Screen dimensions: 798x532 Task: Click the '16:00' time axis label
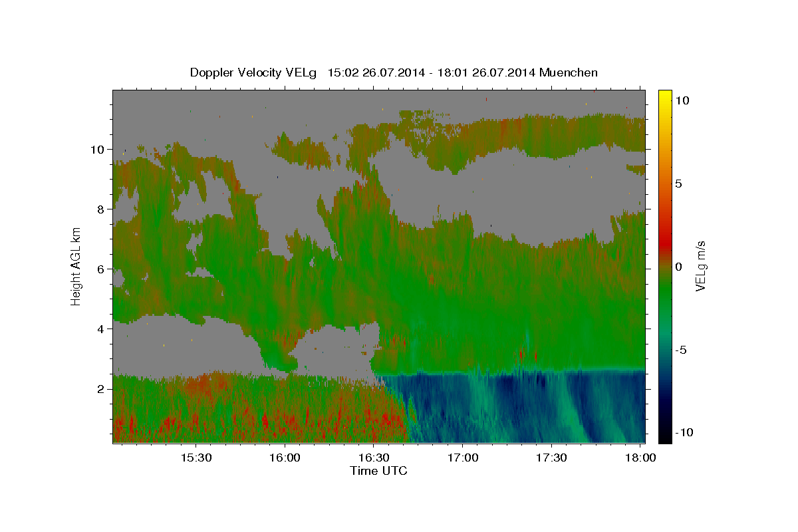click(x=285, y=458)
